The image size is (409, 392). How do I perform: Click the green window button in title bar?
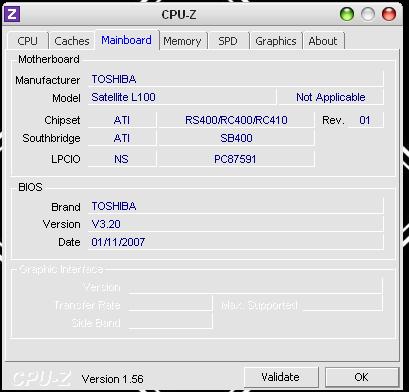pyautogui.click(x=347, y=14)
